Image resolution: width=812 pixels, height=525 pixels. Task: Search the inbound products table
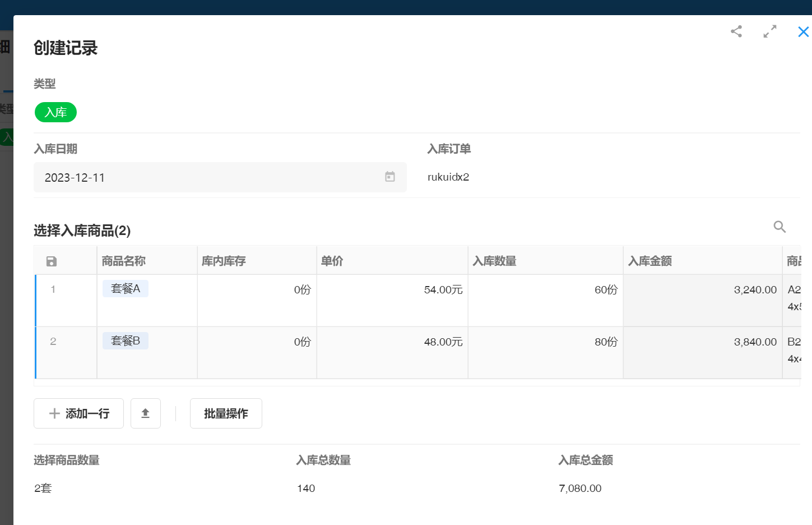pyautogui.click(x=779, y=227)
